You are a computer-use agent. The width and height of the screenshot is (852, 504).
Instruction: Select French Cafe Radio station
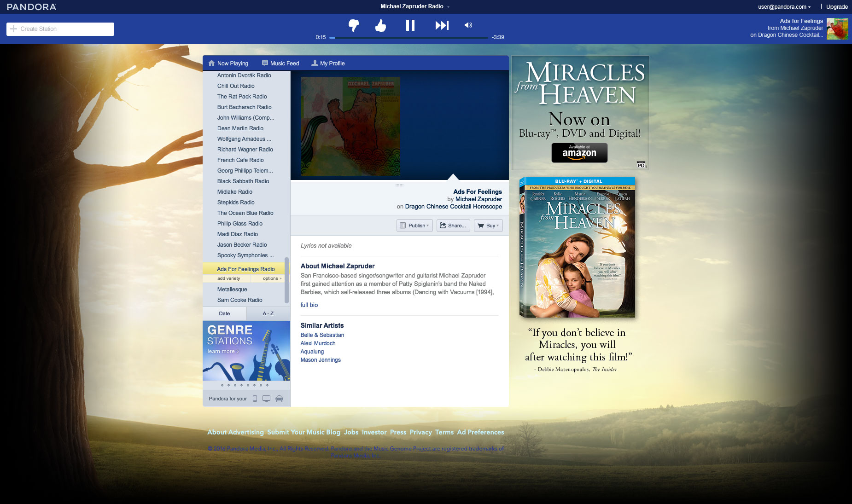pos(240,160)
